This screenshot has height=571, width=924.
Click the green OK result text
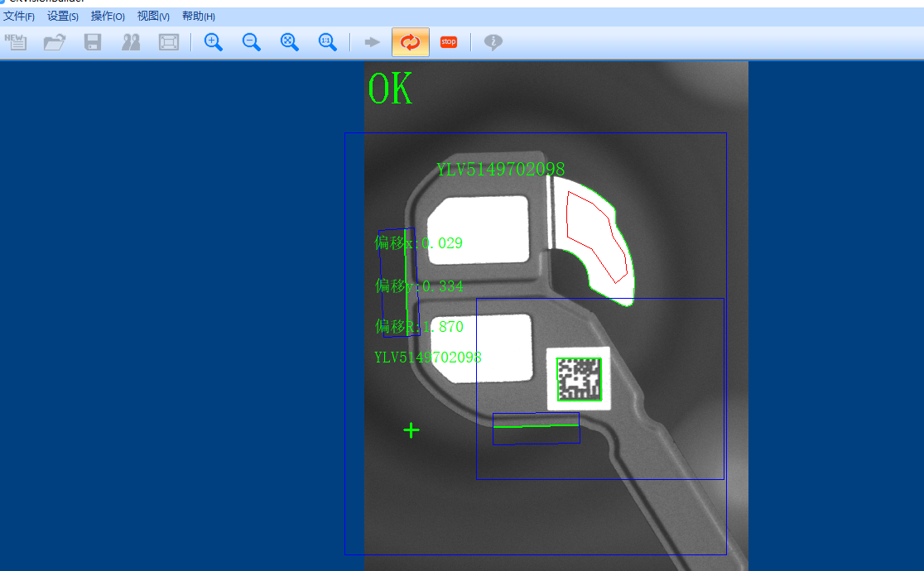pos(390,89)
